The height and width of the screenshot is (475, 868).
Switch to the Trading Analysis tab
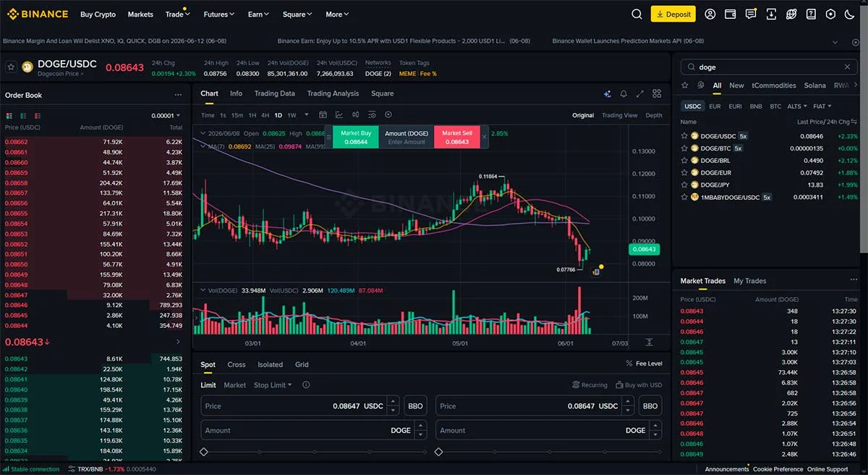point(333,93)
